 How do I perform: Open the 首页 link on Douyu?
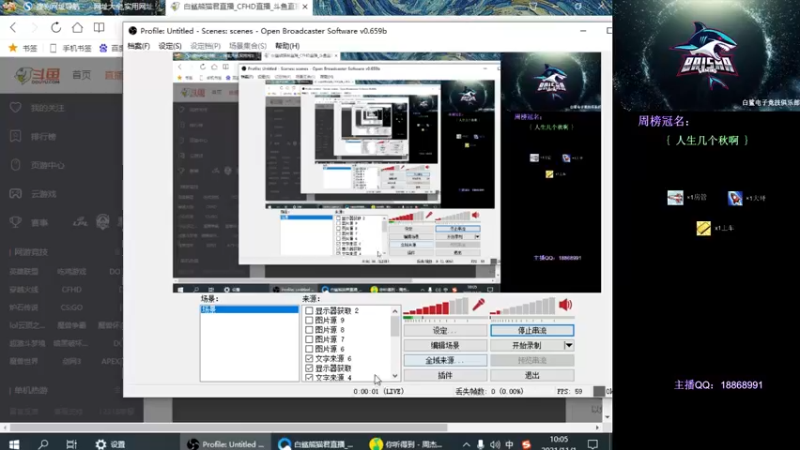[x=82, y=75]
